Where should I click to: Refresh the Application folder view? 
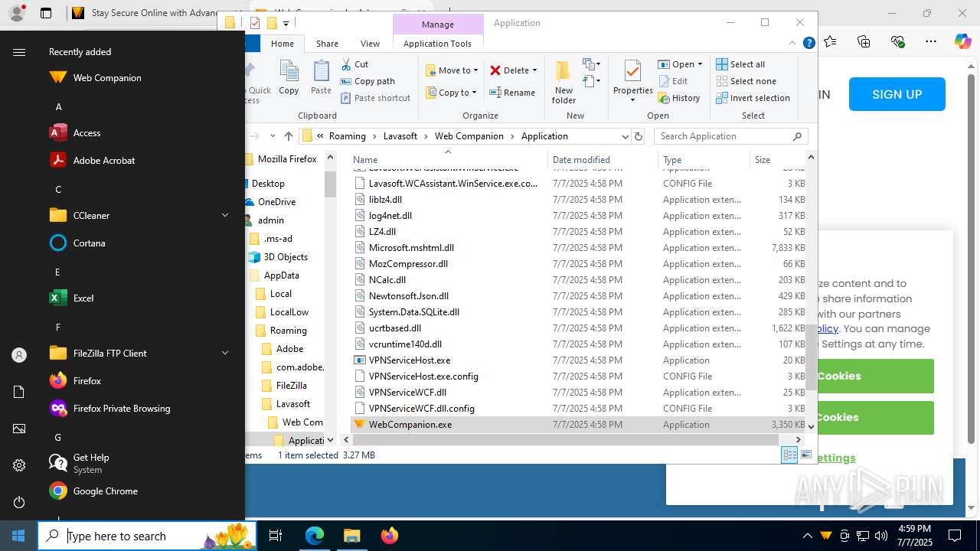[x=639, y=136]
